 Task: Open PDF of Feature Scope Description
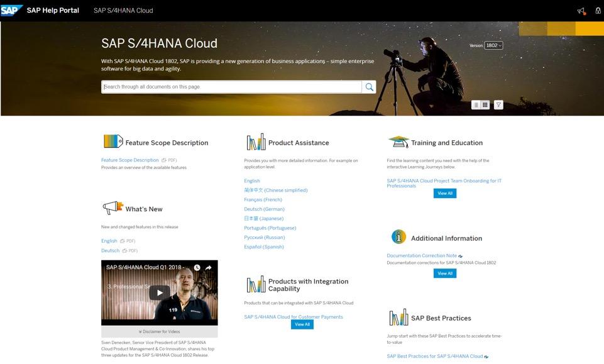[169, 160]
